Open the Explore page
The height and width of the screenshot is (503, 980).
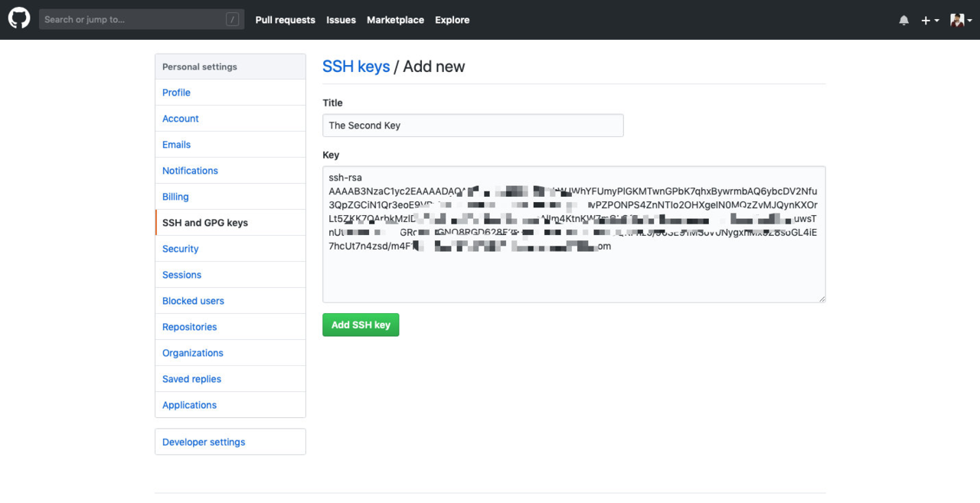point(452,20)
